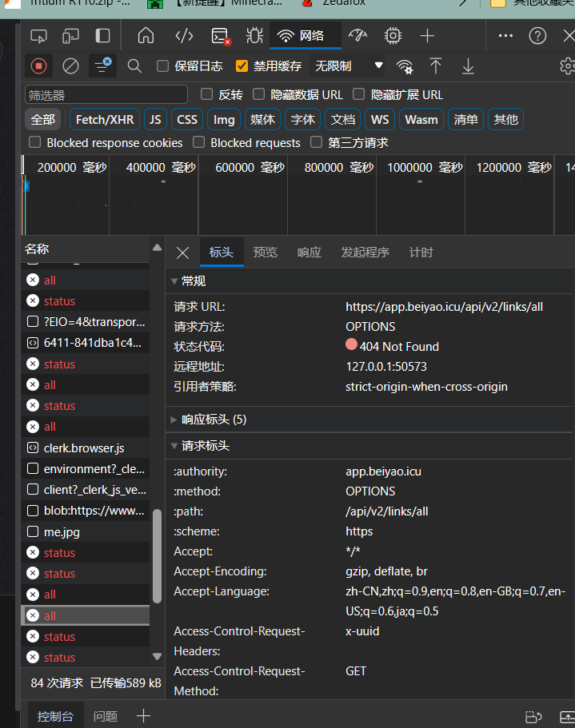
Task: Click the scroll-down arrow of the request list
Action: pyautogui.click(x=157, y=657)
